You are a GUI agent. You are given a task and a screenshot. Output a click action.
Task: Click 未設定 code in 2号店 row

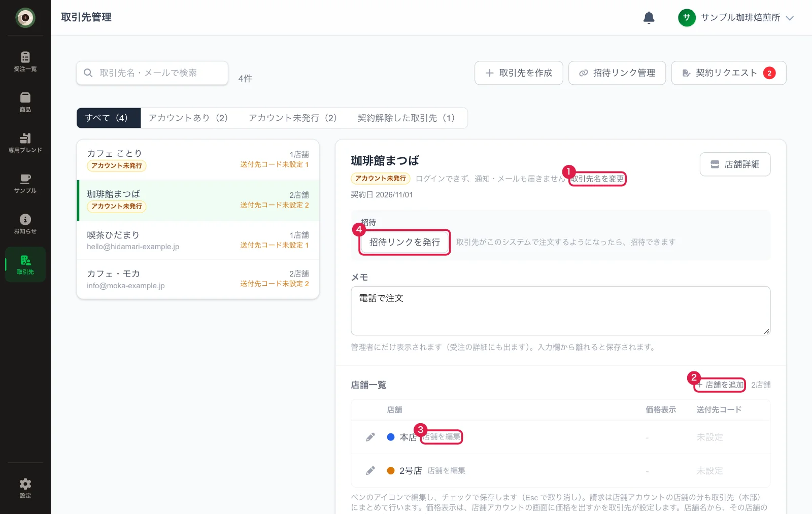[x=709, y=470]
